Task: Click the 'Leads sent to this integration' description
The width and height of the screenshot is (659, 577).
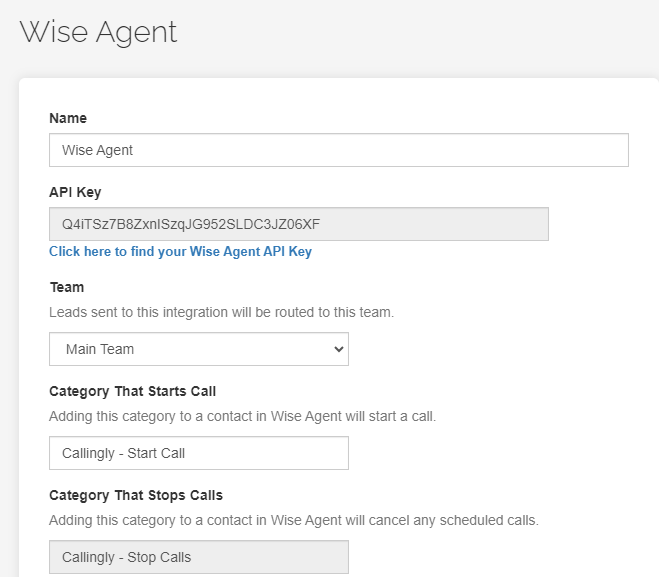Action: click(x=221, y=312)
